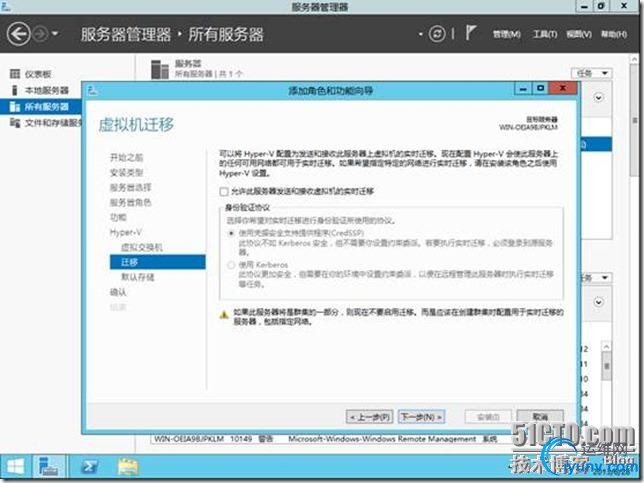Maximize the 添加角色和功能向导 window

[540, 88]
